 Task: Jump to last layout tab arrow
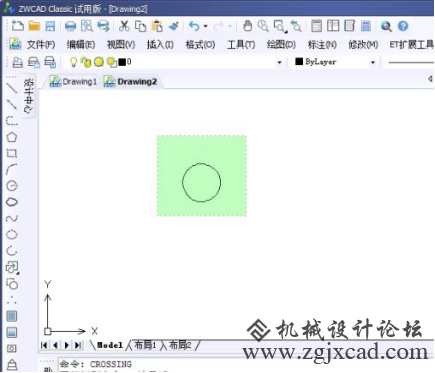(78, 345)
